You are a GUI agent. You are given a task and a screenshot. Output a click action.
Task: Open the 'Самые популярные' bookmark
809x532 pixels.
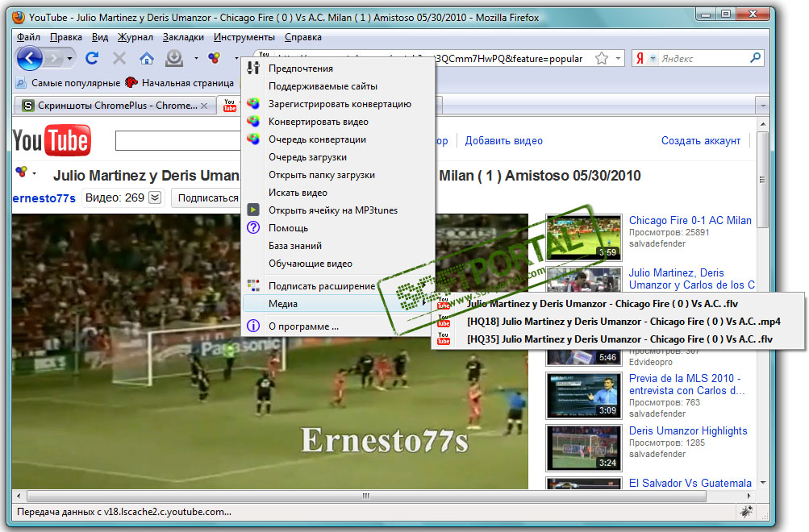tap(68, 82)
